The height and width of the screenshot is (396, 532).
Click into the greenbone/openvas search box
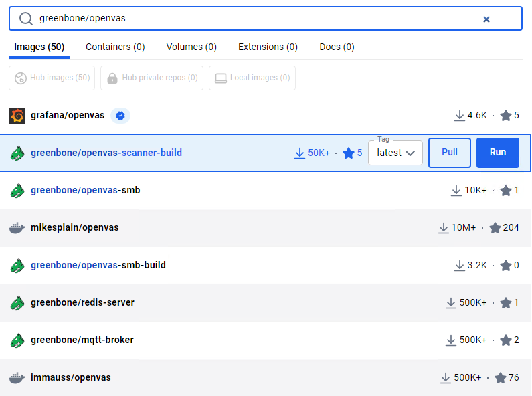pyautogui.click(x=265, y=18)
